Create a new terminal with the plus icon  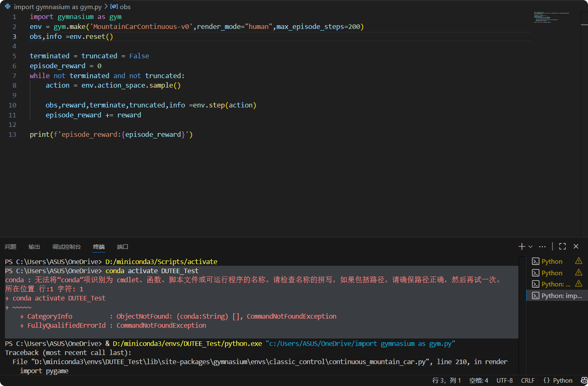[521, 246]
